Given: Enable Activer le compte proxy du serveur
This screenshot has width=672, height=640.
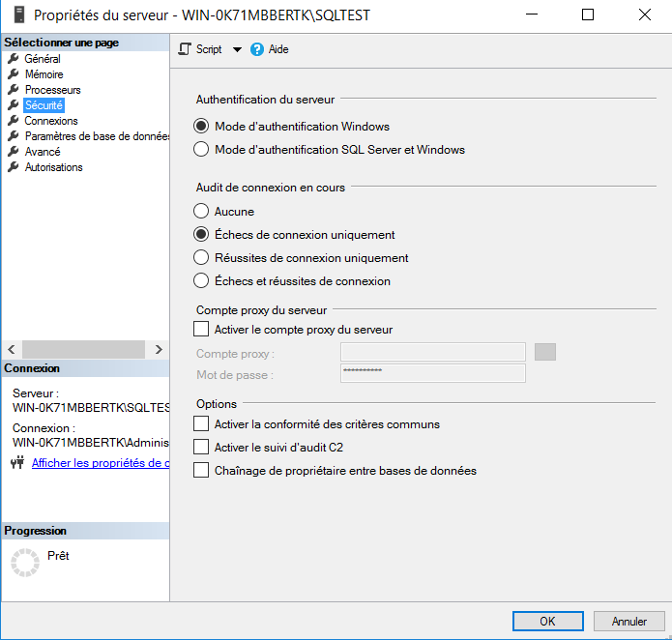Looking at the screenshot, I should point(201,330).
